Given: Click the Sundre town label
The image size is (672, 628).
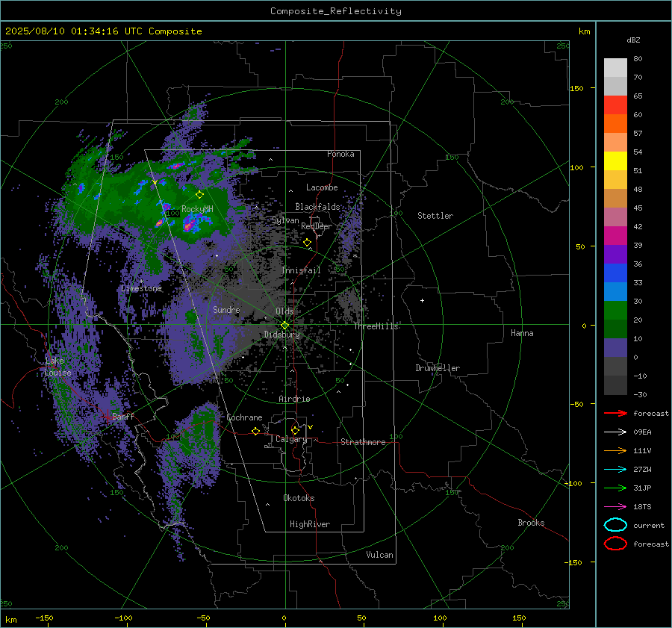Looking at the screenshot, I should pyautogui.click(x=226, y=309).
